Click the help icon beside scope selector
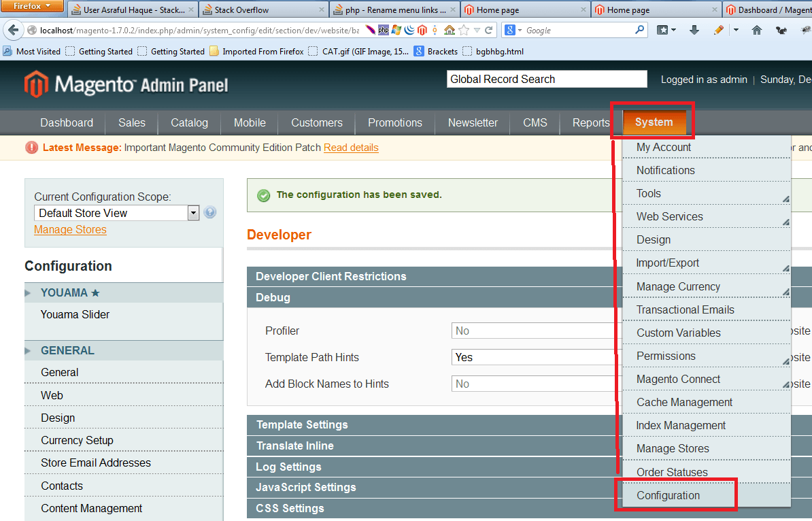 (210, 212)
